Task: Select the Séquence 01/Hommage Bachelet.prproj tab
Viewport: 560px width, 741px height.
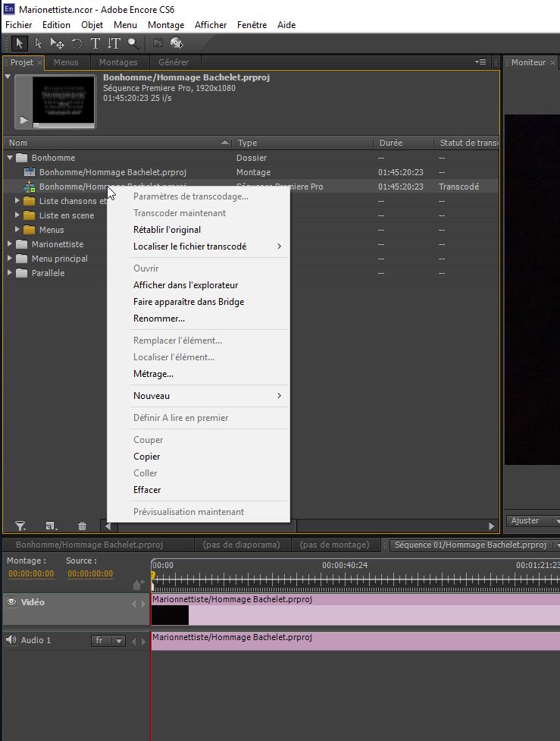Action: [x=471, y=545]
